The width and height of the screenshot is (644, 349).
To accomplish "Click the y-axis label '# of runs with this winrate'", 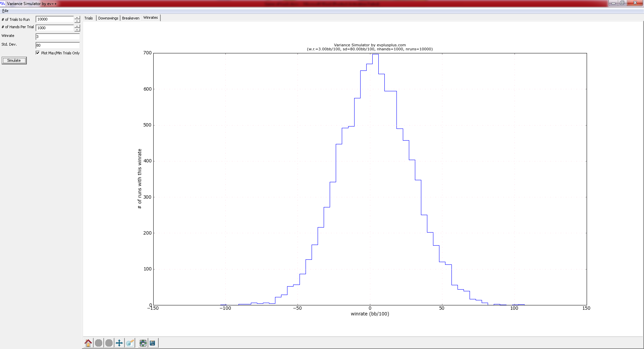I will tap(140, 179).
